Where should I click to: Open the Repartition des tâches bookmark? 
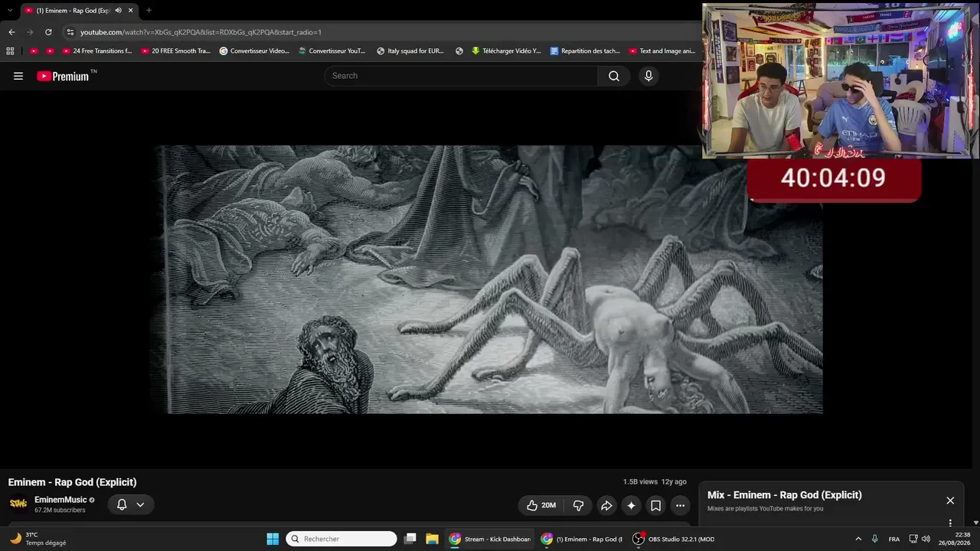pos(585,51)
